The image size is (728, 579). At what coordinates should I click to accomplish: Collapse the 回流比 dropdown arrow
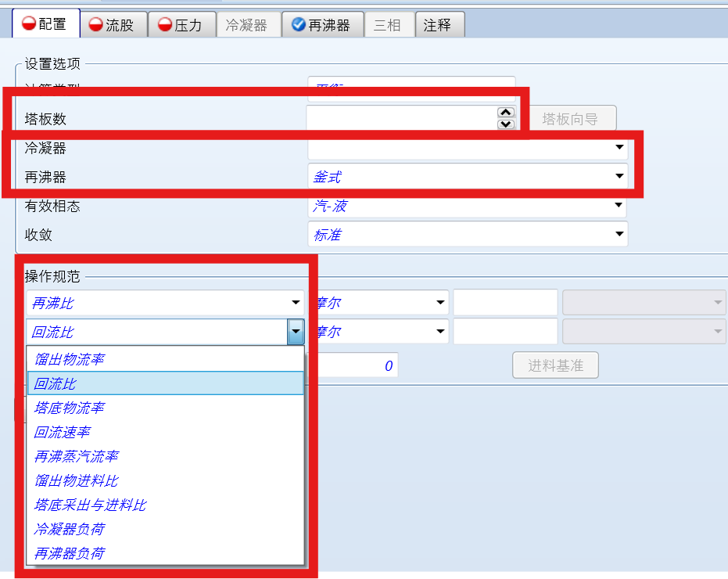(x=296, y=332)
